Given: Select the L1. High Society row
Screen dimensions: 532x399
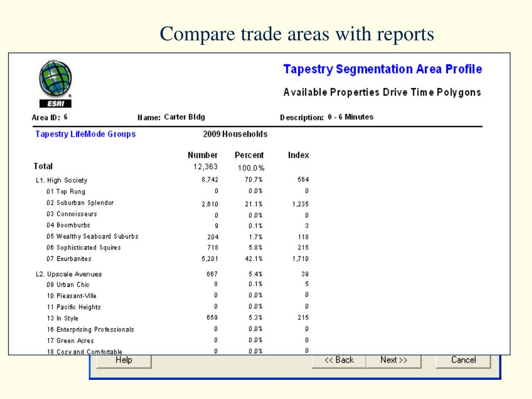Looking at the screenshot, I should 172,180.
